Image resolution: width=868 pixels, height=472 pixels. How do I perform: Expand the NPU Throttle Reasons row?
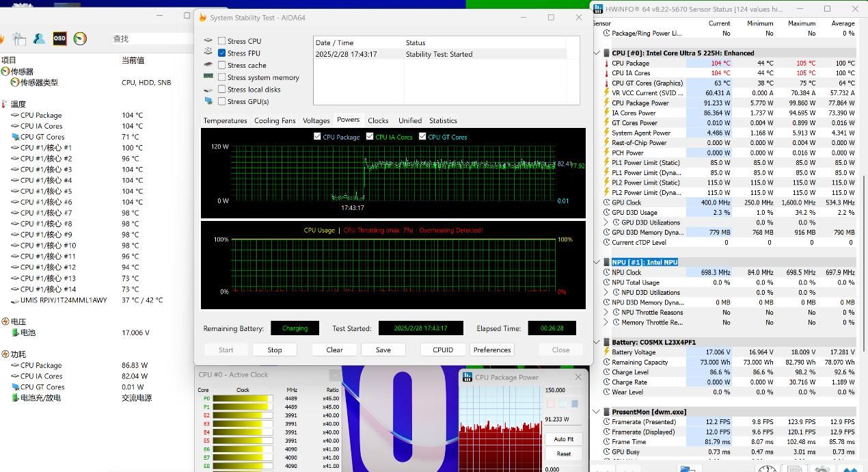(x=606, y=312)
